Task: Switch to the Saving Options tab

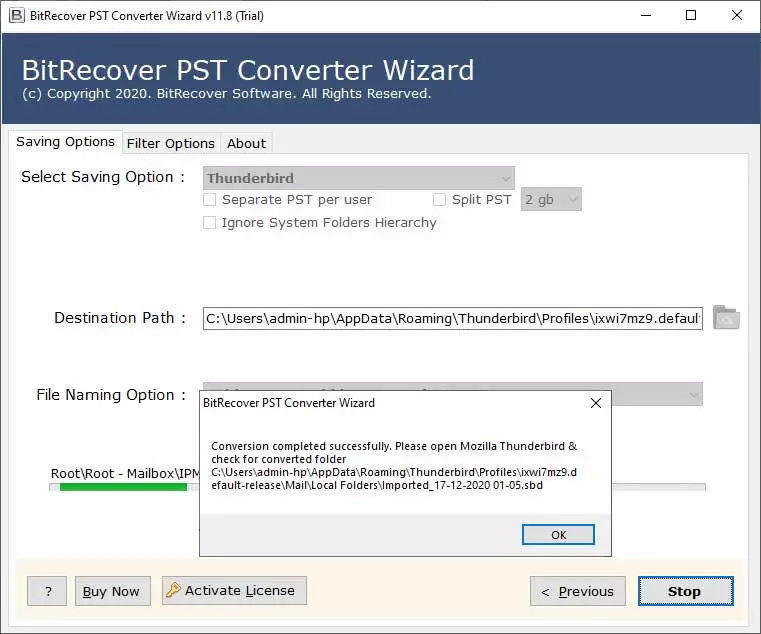Action: [66, 142]
